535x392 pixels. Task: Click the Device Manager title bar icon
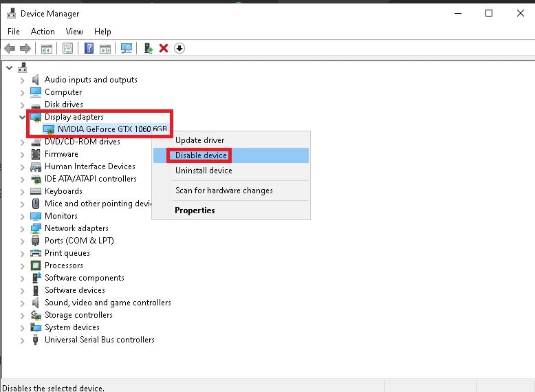point(11,13)
